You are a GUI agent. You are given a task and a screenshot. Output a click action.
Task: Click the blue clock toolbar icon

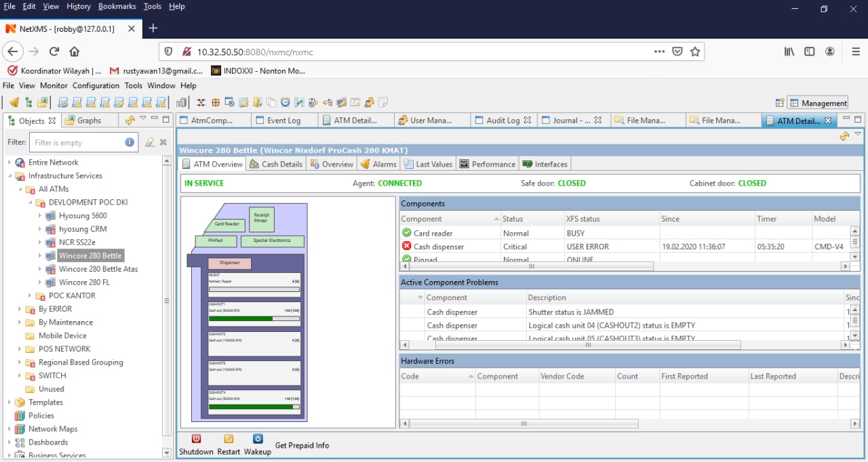point(285,102)
